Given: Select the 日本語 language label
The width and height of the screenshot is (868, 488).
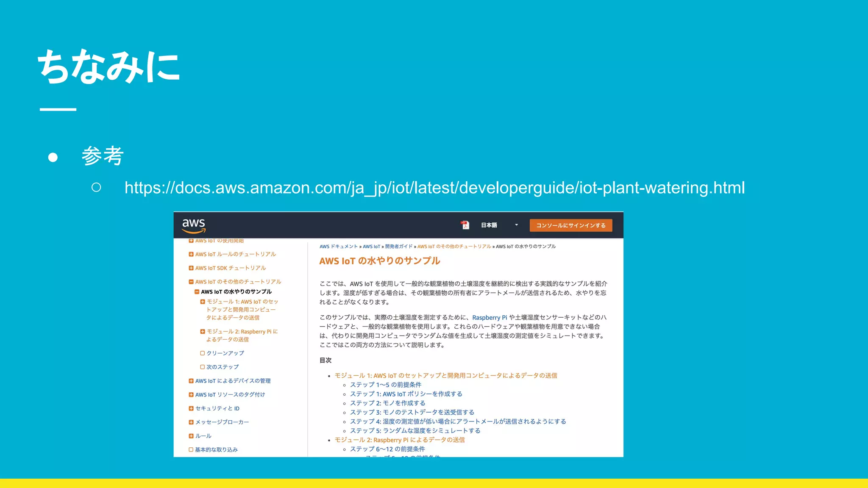Looking at the screenshot, I should pos(489,225).
